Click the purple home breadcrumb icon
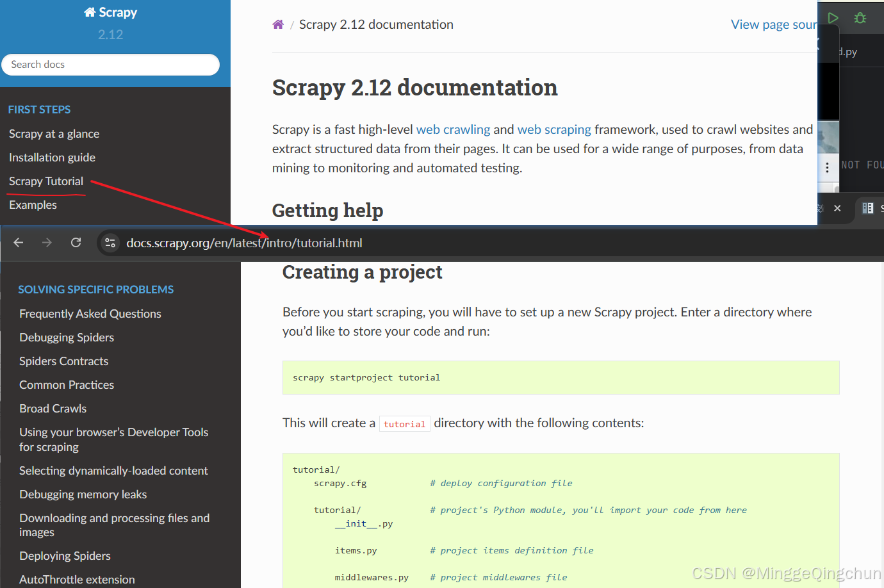The width and height of the screenshot is (884, 588). point(278,24)
